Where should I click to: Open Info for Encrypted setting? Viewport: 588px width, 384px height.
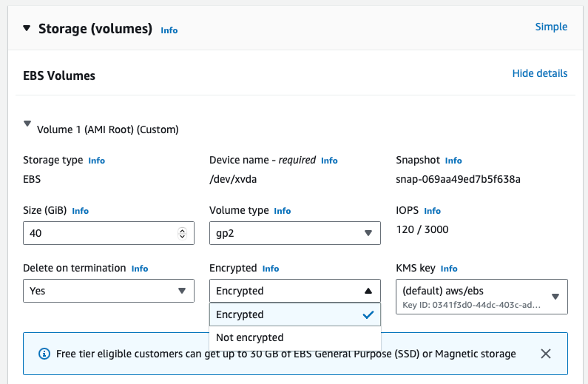(271, 269)
